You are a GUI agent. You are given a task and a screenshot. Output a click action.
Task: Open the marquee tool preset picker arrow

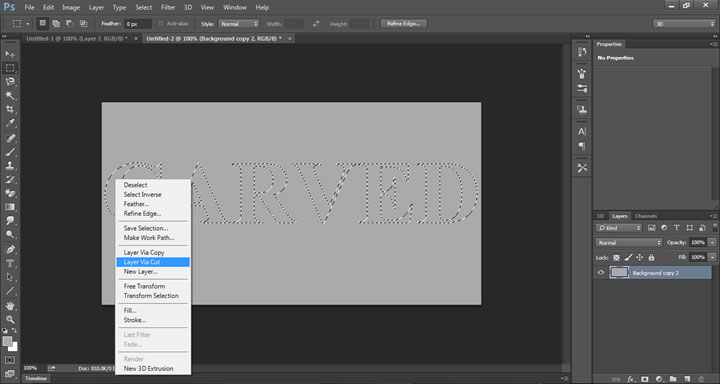click(x=27, y=23)
